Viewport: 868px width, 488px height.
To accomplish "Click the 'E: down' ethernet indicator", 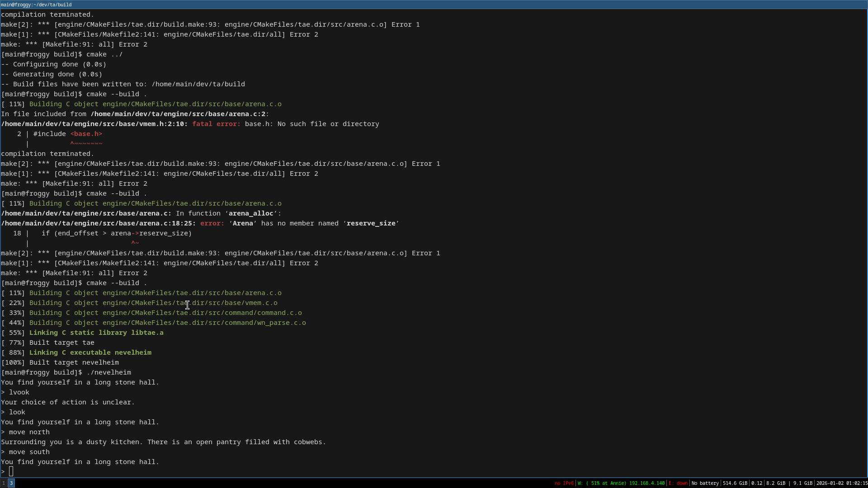I will [x=678, y=483].
